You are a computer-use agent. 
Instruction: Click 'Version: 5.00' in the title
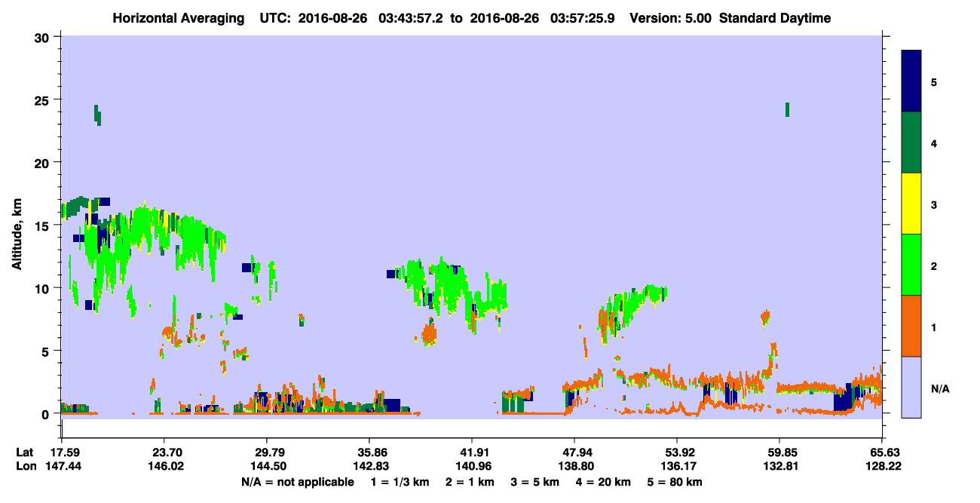(670, 18)
